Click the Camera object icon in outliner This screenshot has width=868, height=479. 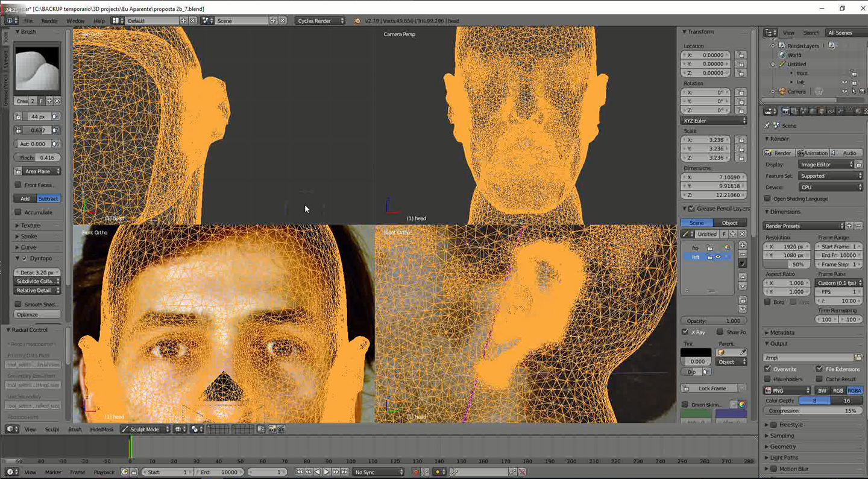coord(782,92)
